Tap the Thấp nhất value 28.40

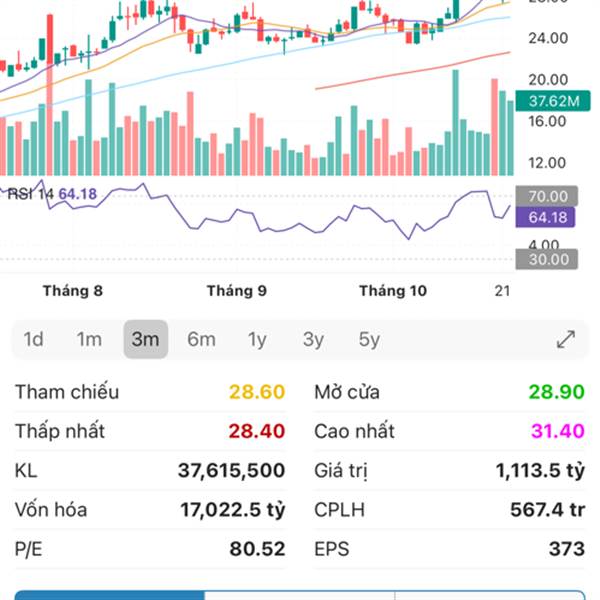coord(257,431)
